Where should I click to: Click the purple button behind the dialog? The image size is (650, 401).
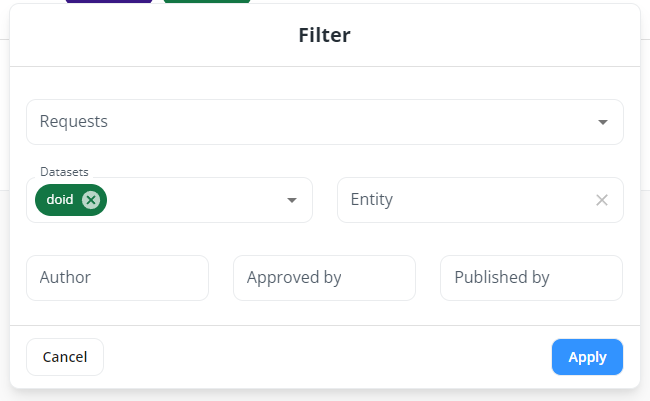click(108, 1)
